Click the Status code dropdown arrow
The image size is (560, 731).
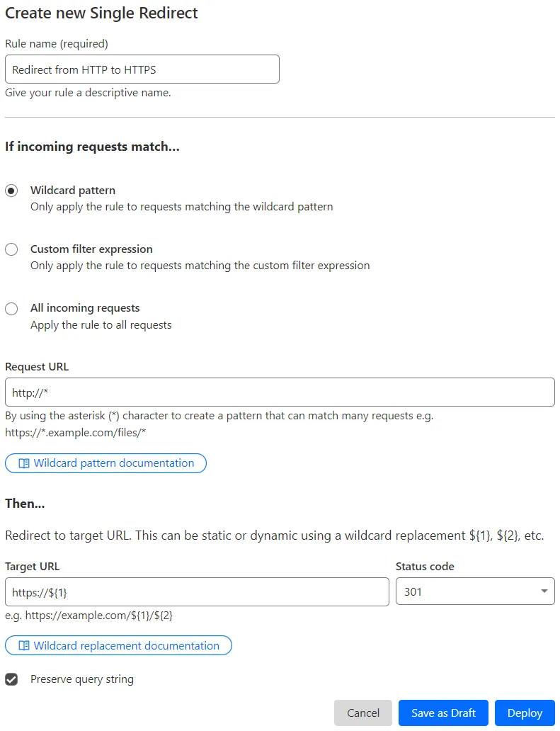tap(544, 591)
